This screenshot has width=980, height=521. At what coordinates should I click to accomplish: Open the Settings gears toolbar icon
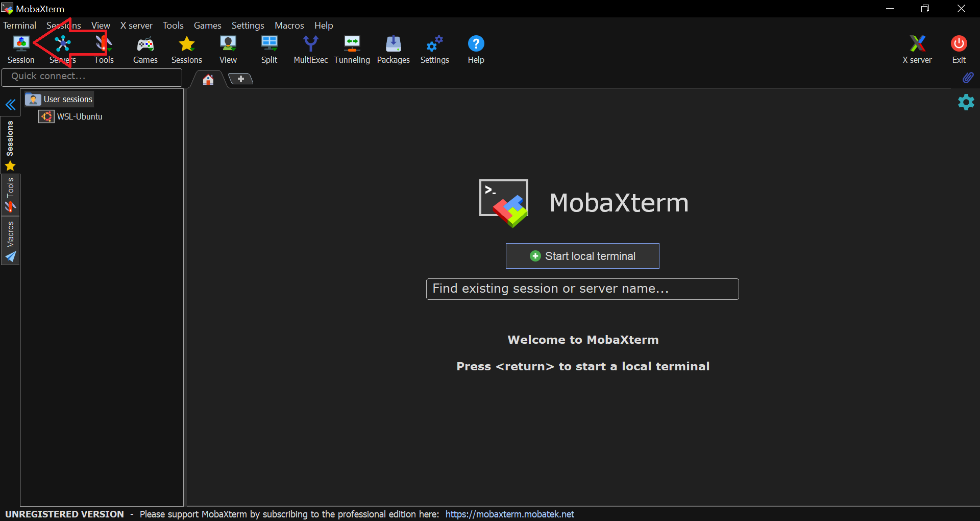pyautogui.click(x=435, y=50)
